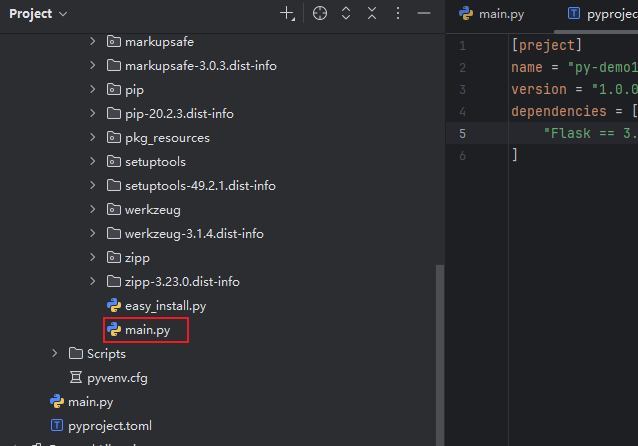
Task: Click the pyvenv.cfg file icon
Action: pyautogui.click(x=75, y=378)
